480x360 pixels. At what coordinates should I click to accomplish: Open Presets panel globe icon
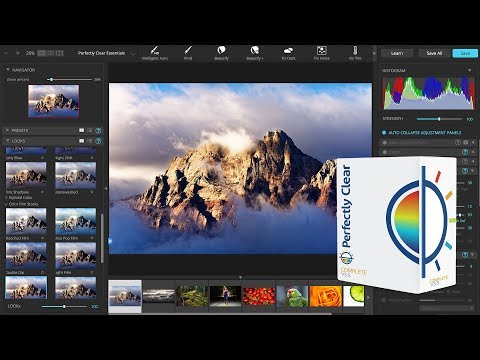click(x=98, y=130)
